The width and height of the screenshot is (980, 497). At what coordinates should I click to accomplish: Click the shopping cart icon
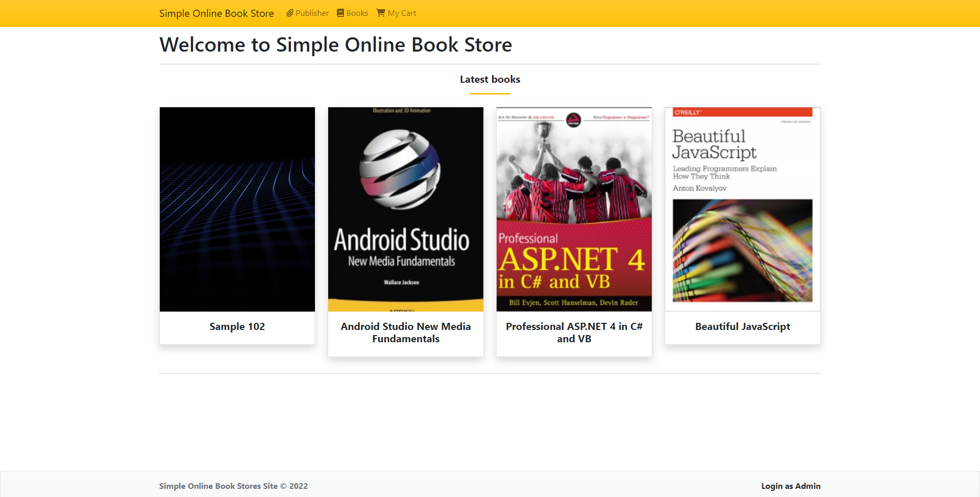pos(381,13)
